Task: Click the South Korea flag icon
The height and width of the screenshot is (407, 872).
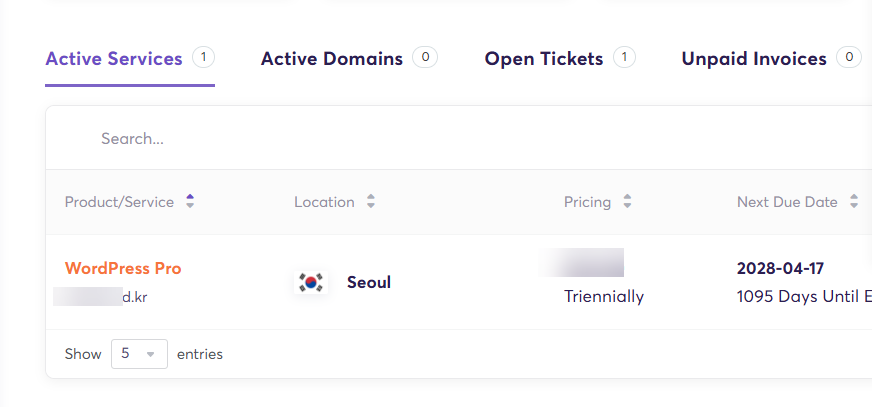Action: 311,282
